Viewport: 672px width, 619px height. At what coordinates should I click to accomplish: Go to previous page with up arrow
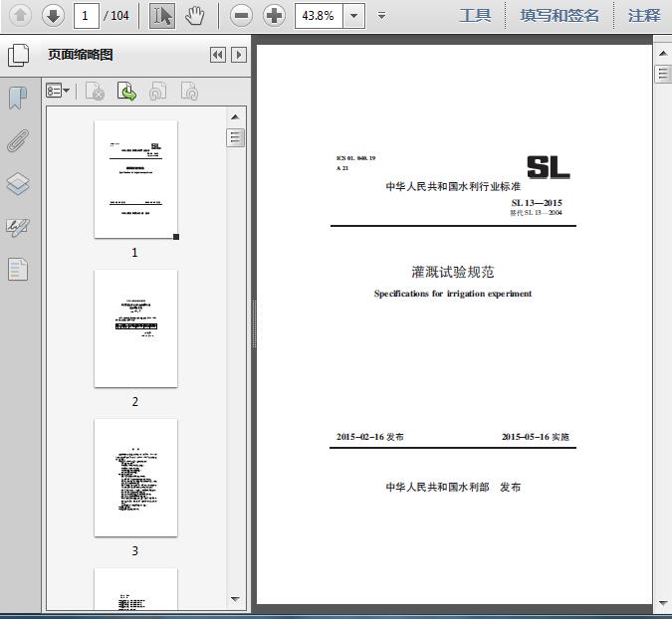pyautogui.click(x=20, y=16)
